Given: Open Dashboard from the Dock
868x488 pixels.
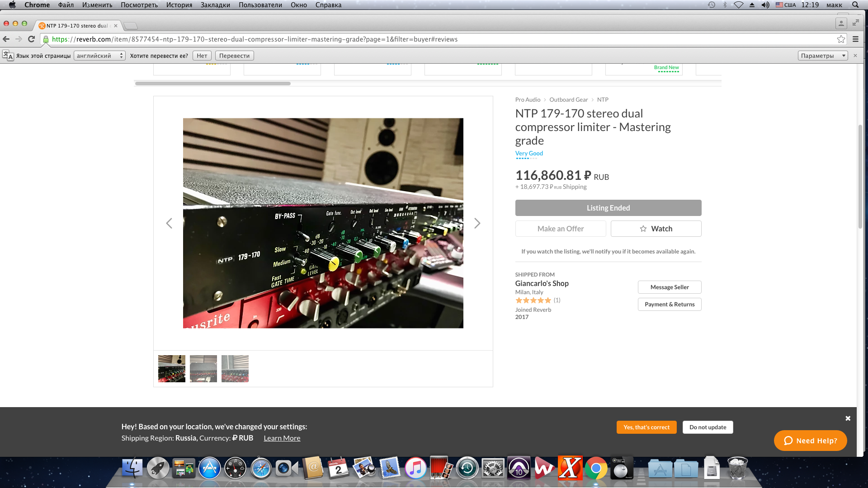Looking at the screenshot, I should click(x=235, y=468).
